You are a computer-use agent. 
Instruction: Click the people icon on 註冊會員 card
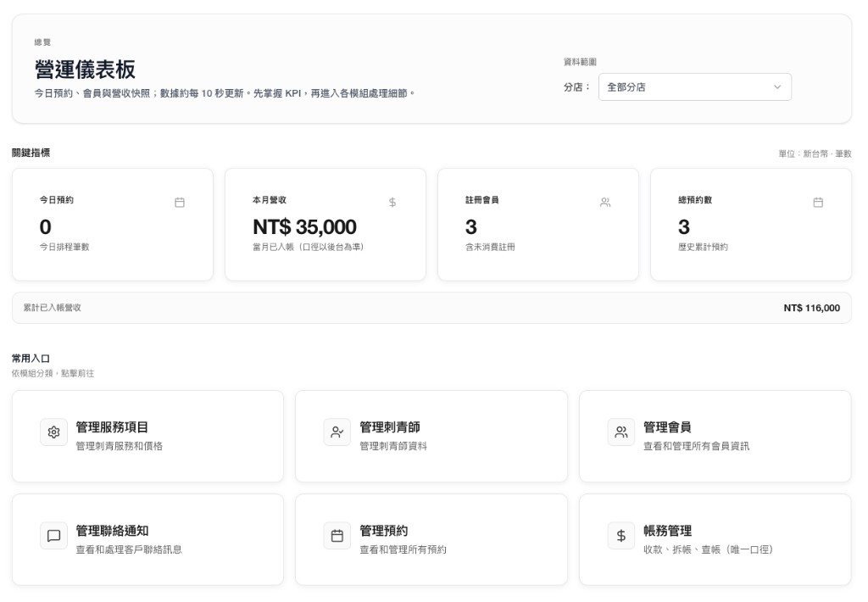coord(605,203)
